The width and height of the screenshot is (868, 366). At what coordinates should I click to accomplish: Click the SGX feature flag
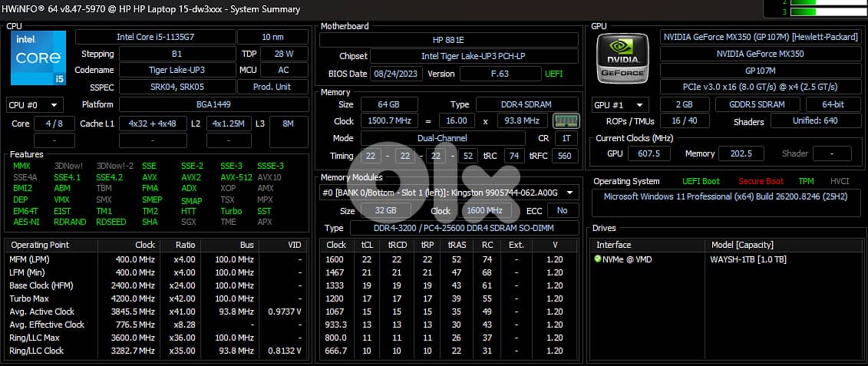[189, 222]
